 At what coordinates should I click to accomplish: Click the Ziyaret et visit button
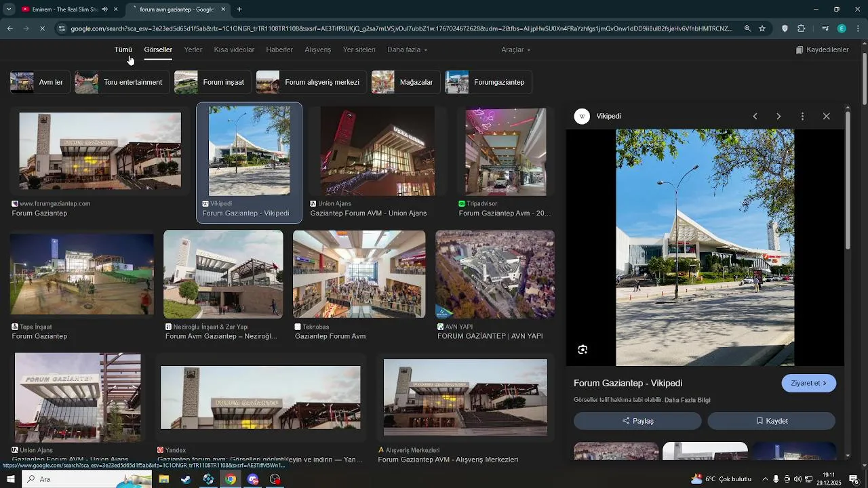pos(809,383)
